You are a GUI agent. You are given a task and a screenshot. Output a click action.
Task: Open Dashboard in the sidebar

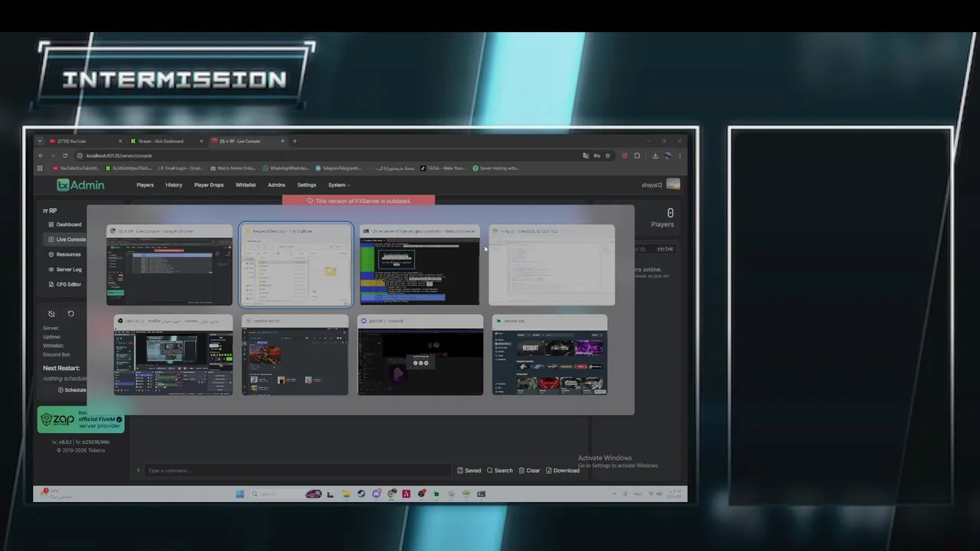click(65, 224)
